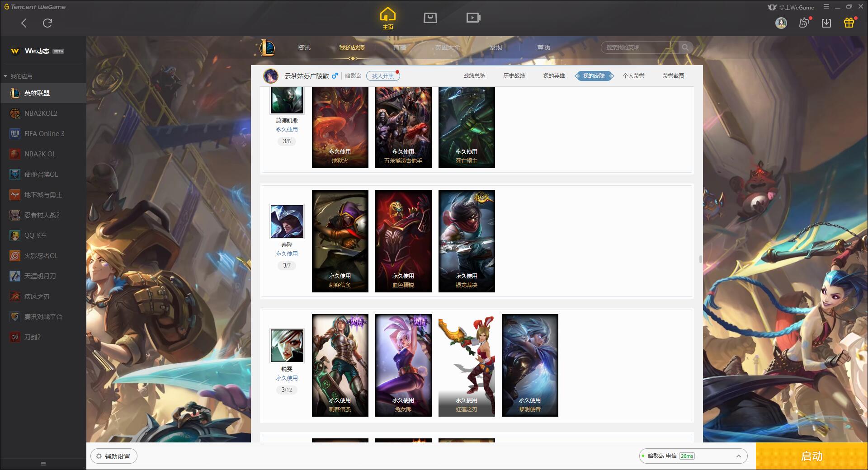Open the 我的战绩 tab
868x470 pixels.
click(352, 47)
